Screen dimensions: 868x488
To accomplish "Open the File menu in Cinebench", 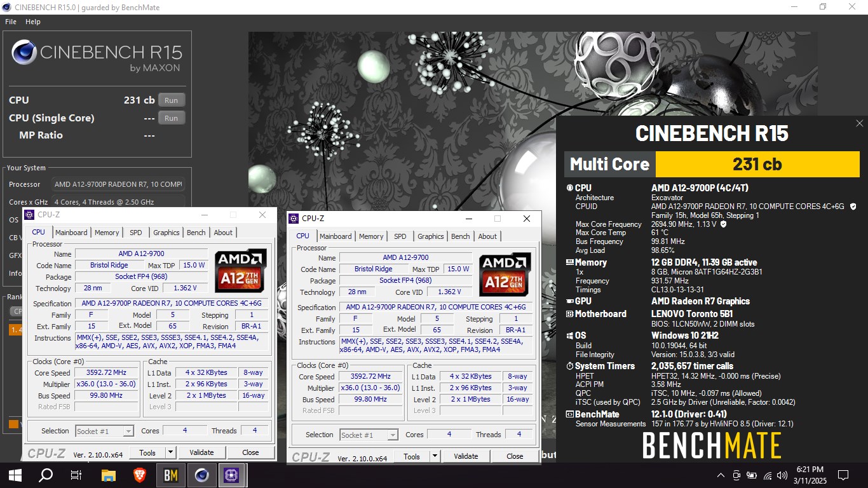I will pyautogui.click(x=11, y=22).
